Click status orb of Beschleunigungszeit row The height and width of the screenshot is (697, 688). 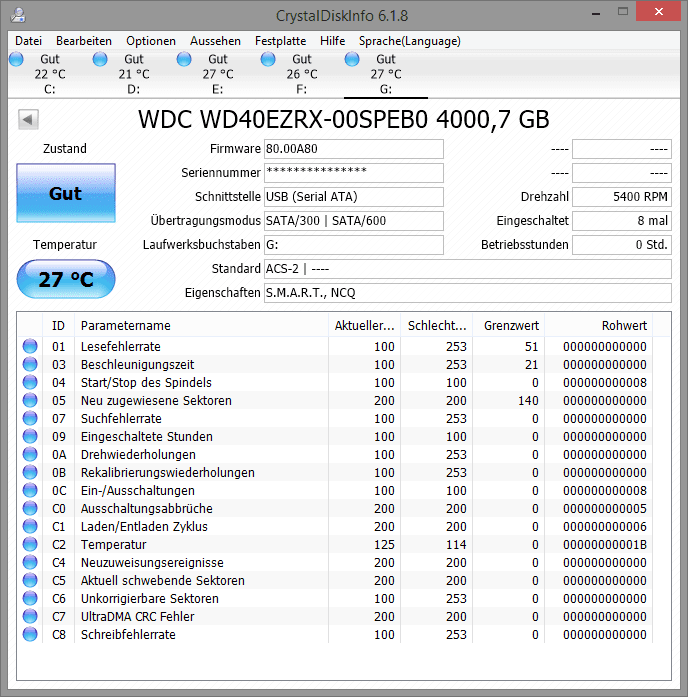click(x=30, y=365)
